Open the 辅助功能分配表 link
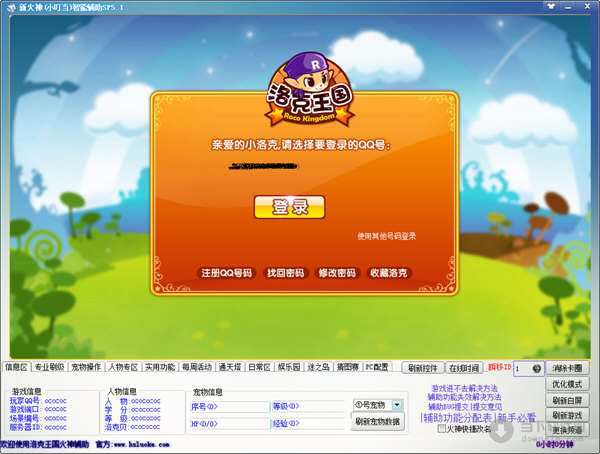Image resolution: width=600 pixels, height=454 pixels. tap(457, 417)
